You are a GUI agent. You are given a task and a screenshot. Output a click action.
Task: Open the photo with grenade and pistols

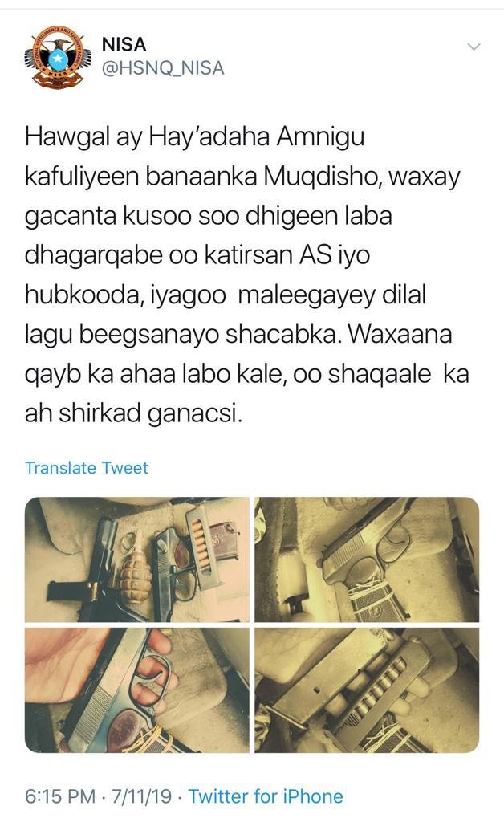[136, 560]
